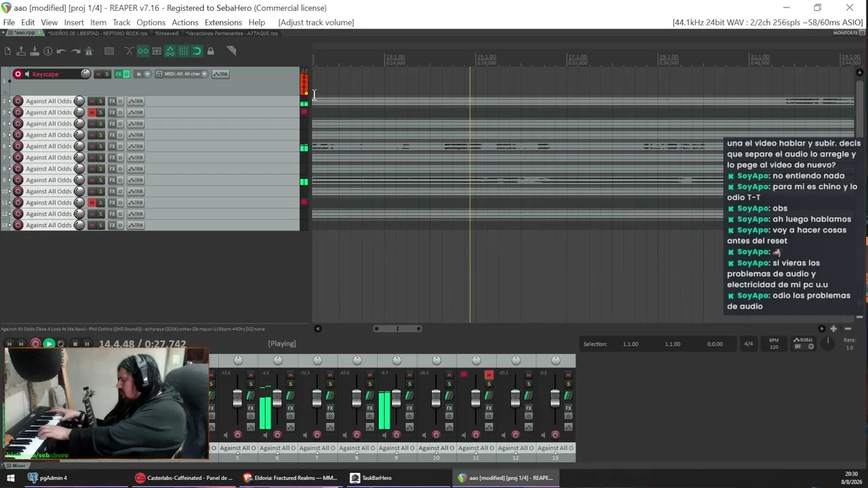
Task: Click the New Project toolbar icon
Action: [x=7, y=52]
